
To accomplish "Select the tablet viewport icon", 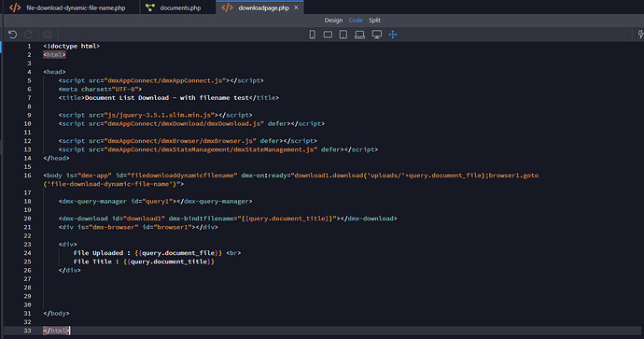I will point(343,35).
